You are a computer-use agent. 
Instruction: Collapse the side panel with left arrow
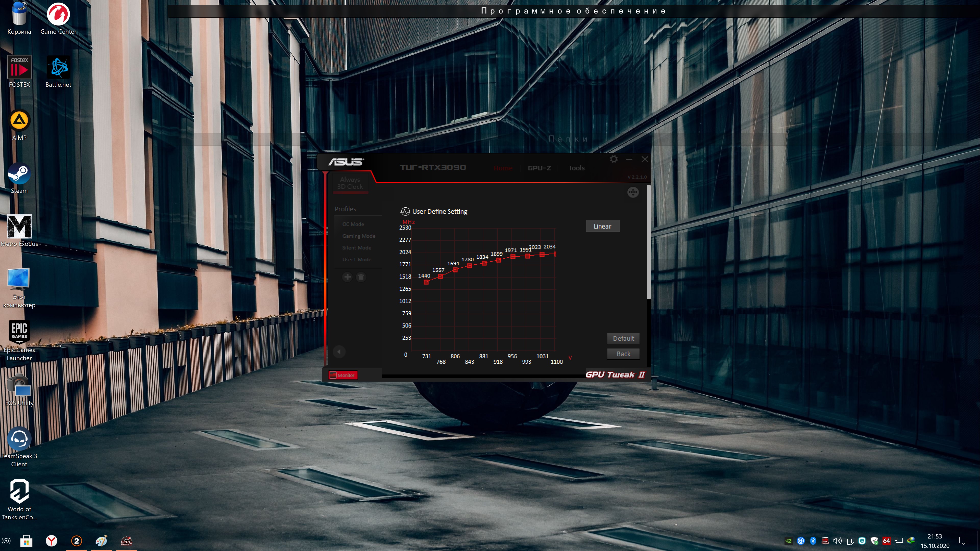(x=339, y=351)
